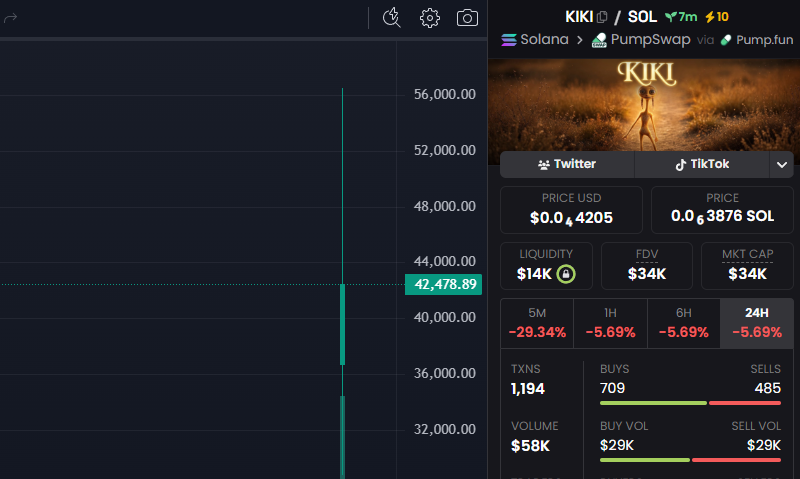Click the PRICE USD $0.0₄4205 box
Image resolution: width=800 pixels, height=479 pixels.
point(571,210)
